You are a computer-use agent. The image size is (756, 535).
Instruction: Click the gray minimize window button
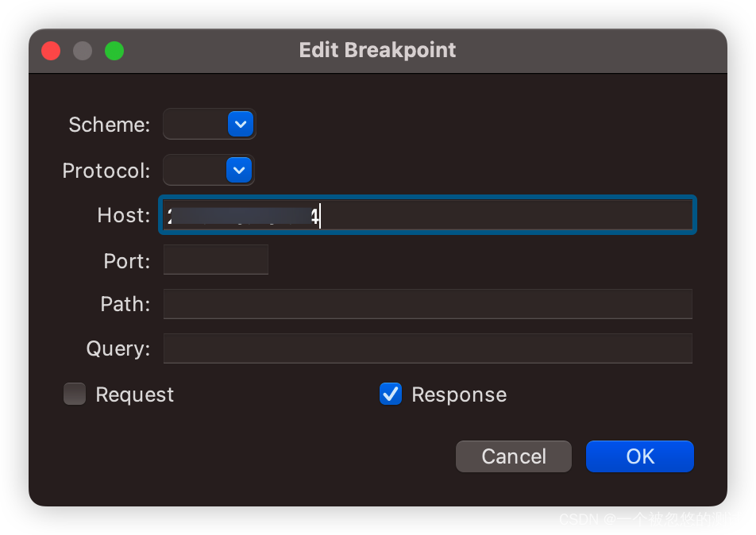click(83, 51)
